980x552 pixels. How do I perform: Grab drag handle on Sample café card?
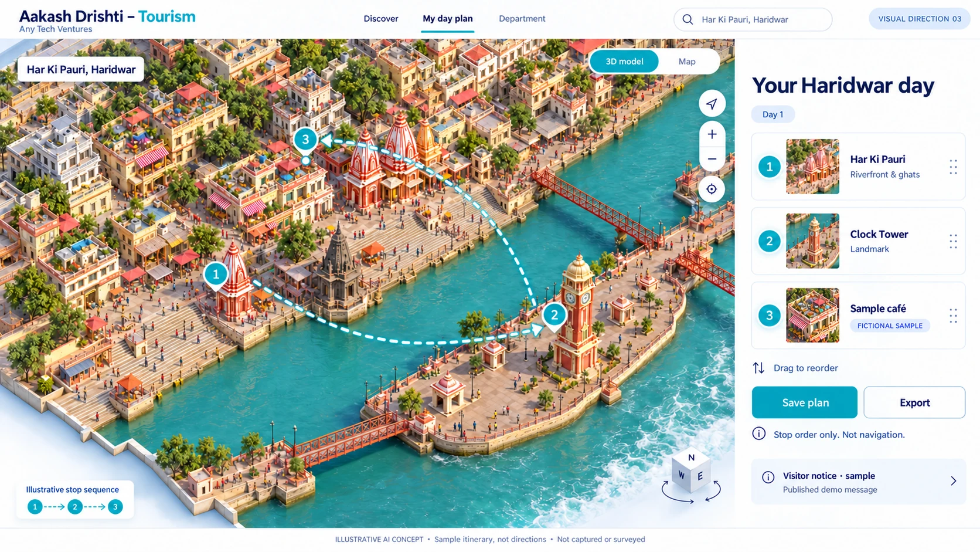(953, 316)
